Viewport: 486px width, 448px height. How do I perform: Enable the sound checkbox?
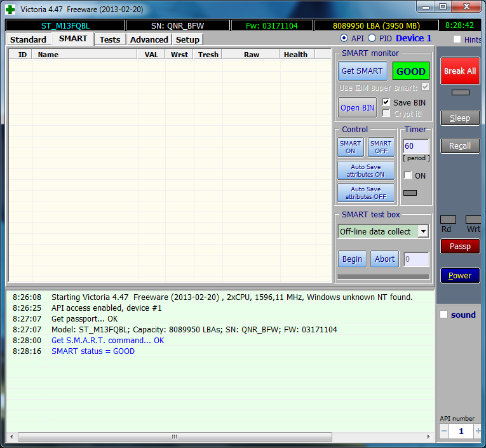tap(444, 315)
